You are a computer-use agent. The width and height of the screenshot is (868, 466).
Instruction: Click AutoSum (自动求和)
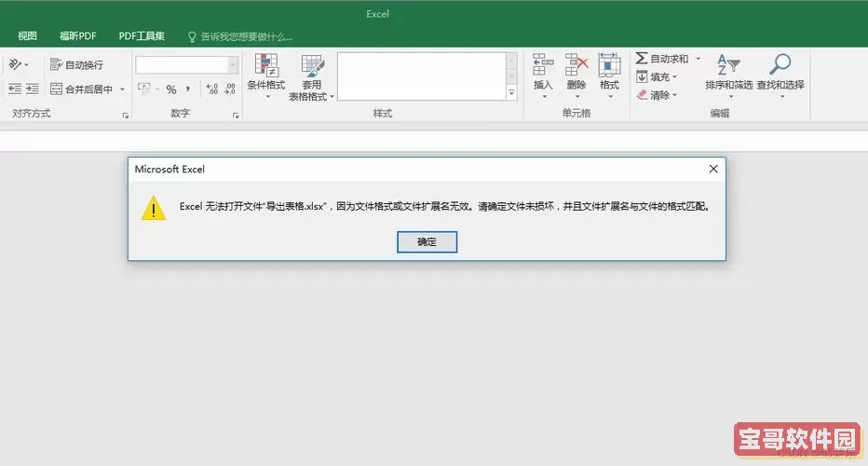(x=662, y=58)
